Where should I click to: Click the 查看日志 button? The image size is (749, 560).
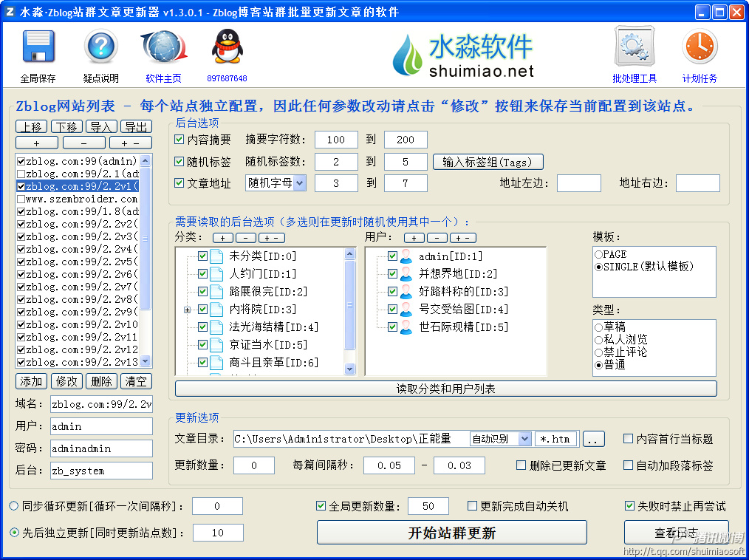point(677,532)
